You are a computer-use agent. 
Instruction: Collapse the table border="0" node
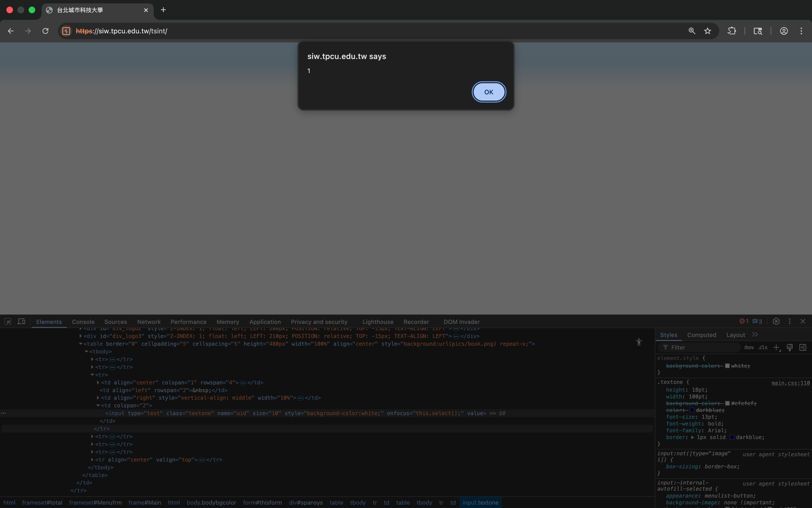[x=80, y=344]
